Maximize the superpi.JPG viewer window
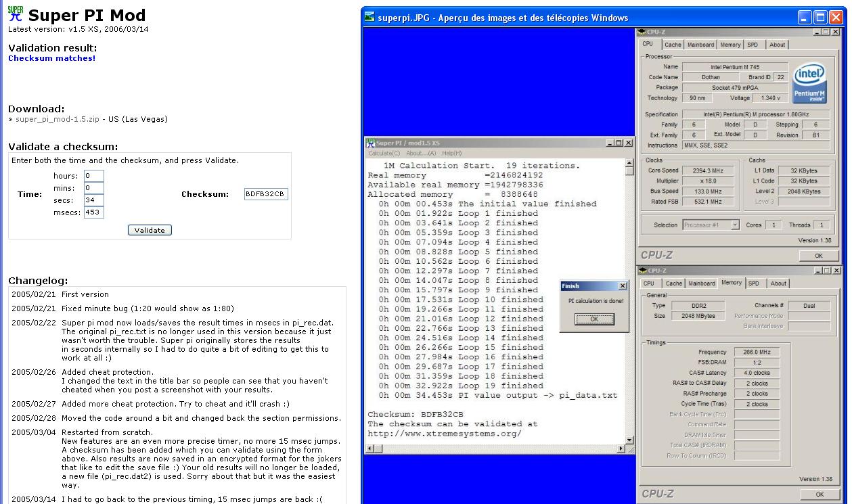The height and width of the screenshot is (504, 852). (x=820, y=18)
